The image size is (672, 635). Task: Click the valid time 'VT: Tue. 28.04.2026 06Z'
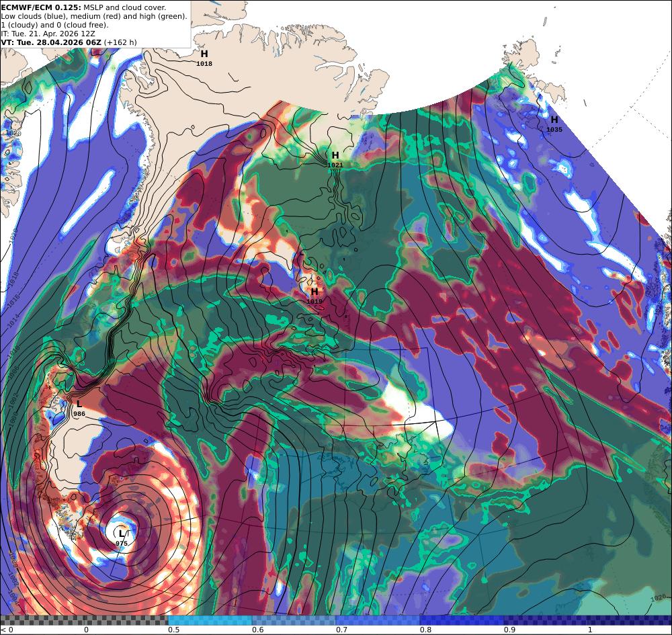click(x=51, y=42)
